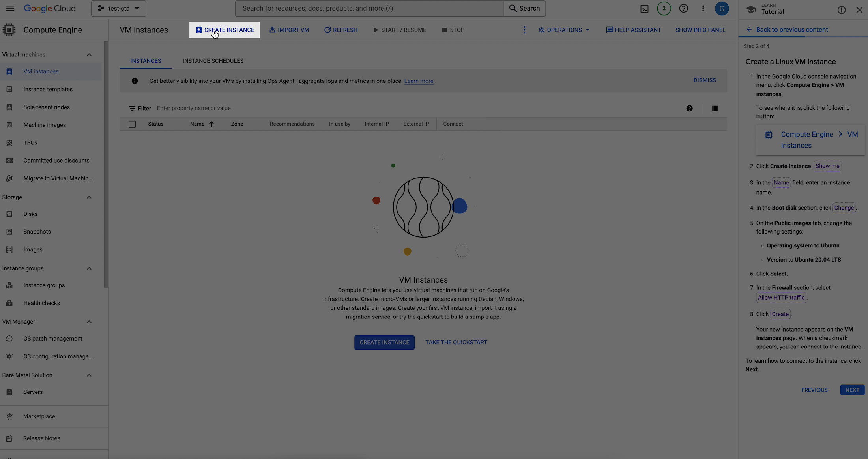868x459 pixels.
Task: Activate Cloud Shell terminal icon
Action: click(644, 9)
